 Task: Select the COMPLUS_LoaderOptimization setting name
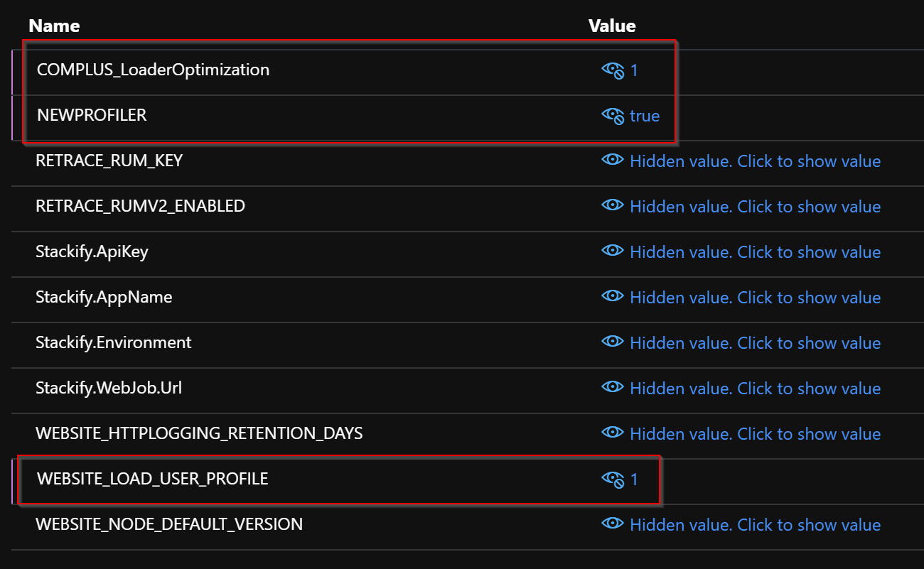tap(153, 70)
